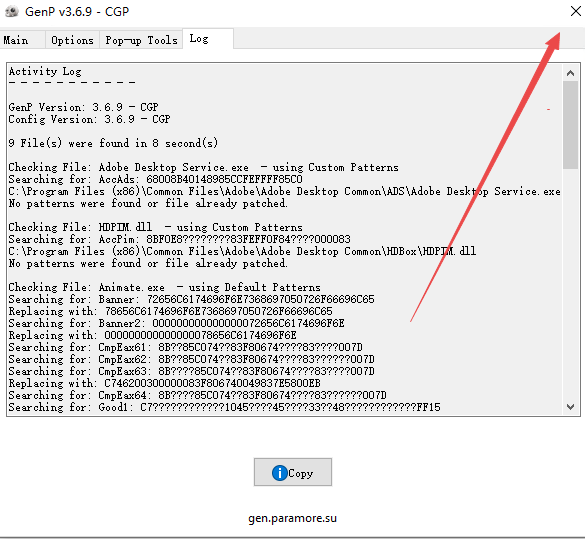Click the blue info icon on Copy button
This screenshot has width=585, height=539.
[279, 473]
